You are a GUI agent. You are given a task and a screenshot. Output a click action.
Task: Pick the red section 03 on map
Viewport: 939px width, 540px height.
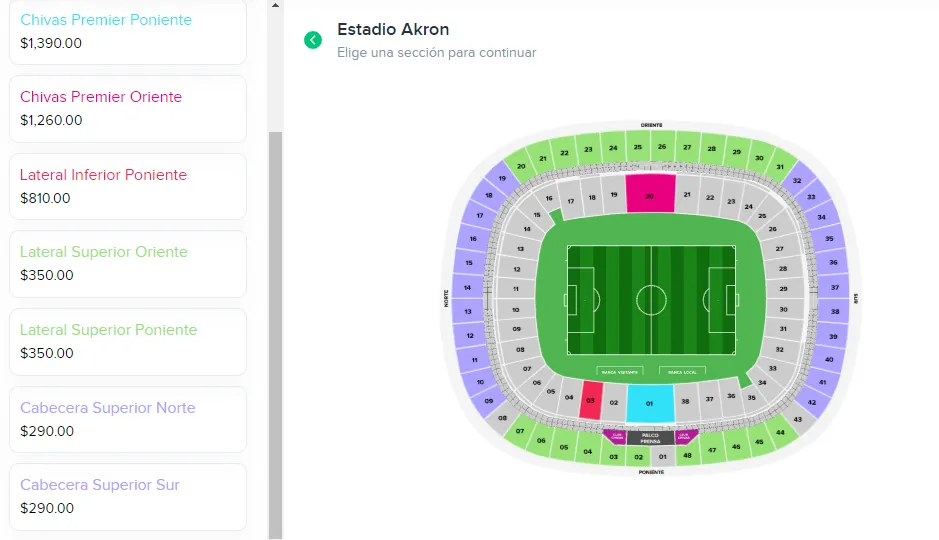tap(591, 400)
